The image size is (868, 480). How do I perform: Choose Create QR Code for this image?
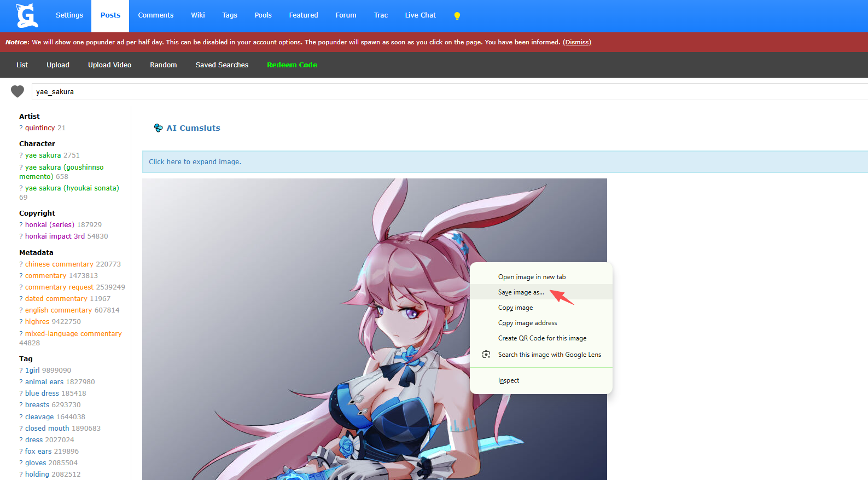(541, 338)
